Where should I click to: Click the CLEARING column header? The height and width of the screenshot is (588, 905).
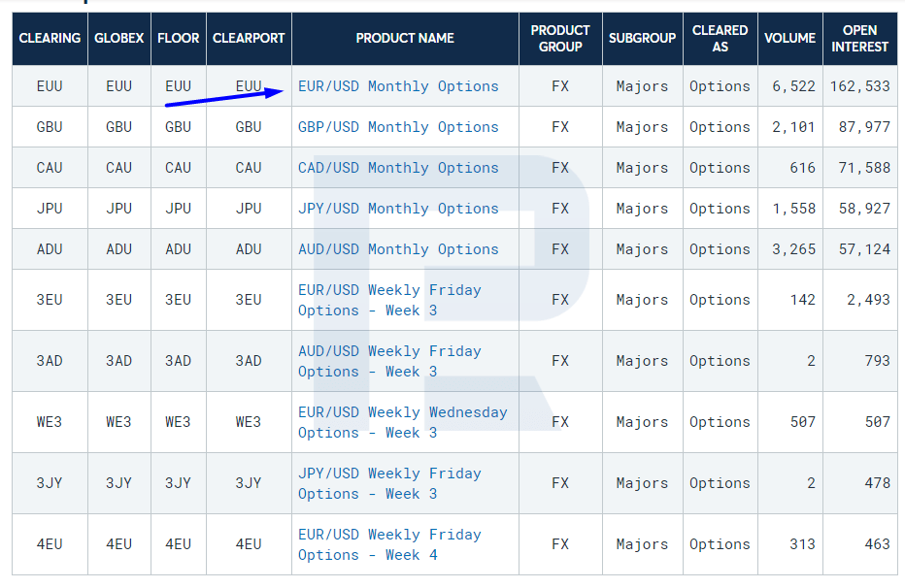point(50,39)
